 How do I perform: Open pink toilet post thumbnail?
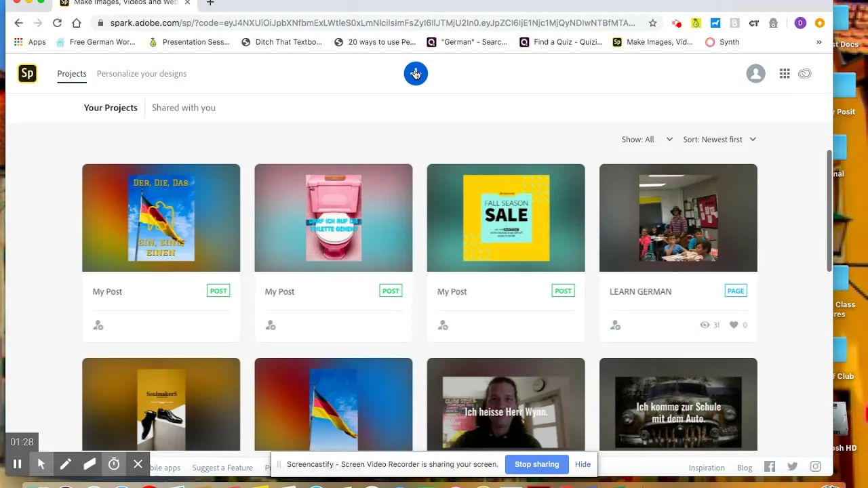click(334, 218)
